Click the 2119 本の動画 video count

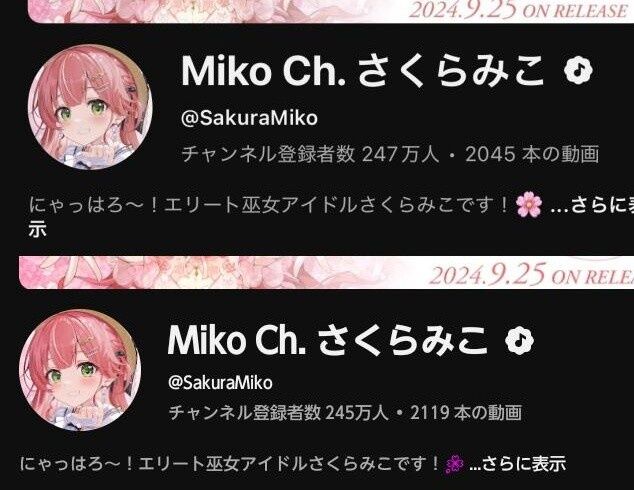point(466,412)
